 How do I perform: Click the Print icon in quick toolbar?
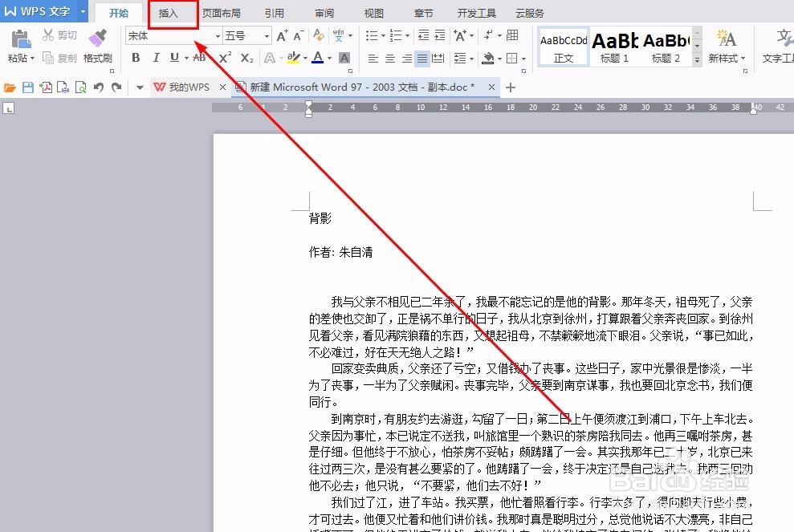[63, 87]
